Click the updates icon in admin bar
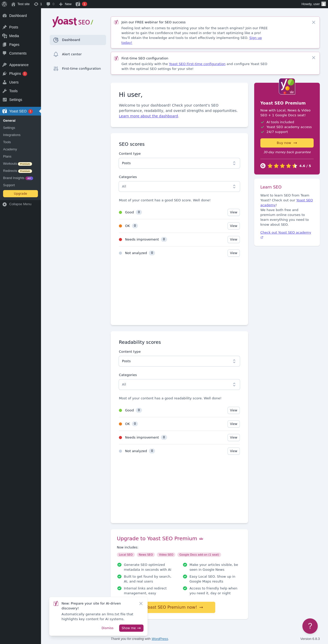This screenshot has width=328, height=644. coord(36,4)
